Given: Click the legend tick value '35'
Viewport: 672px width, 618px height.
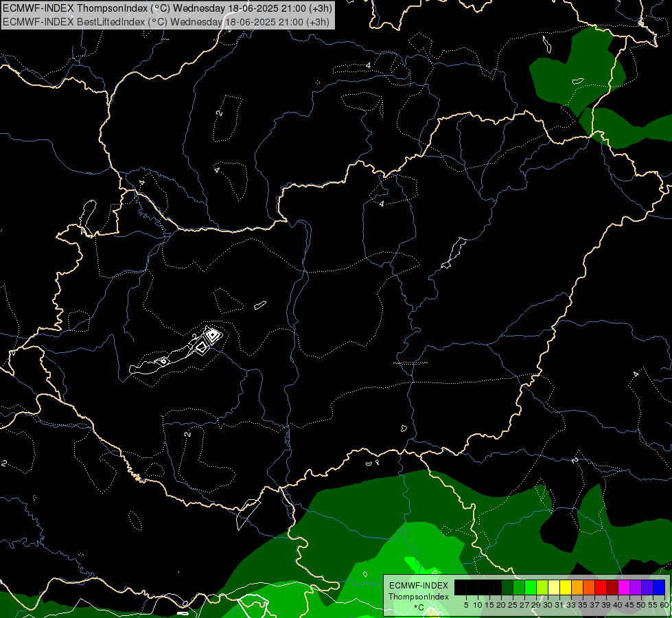Looking at the screenshot, I should pyautogui.click(x=583, y=605).
